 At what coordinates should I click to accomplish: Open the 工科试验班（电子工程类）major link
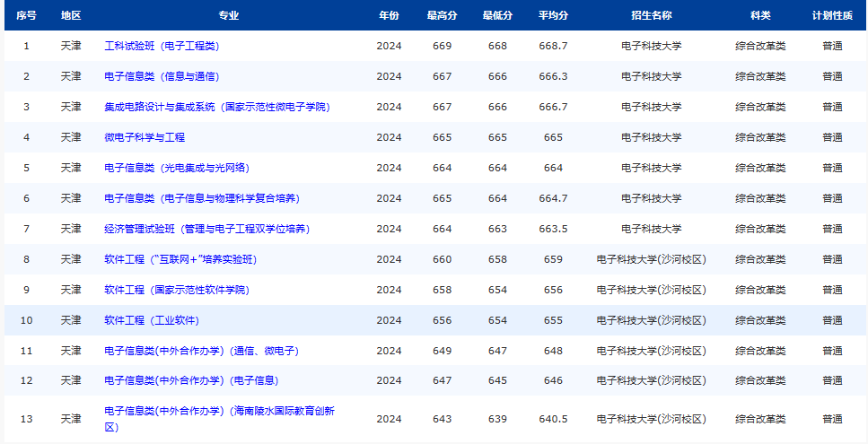(x=162, y=46)
